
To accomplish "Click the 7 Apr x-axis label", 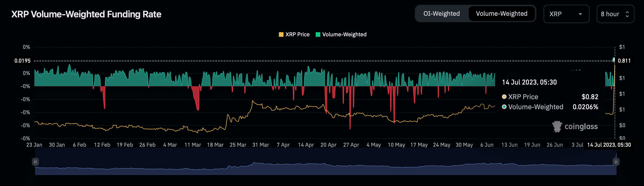I will click(283, 145).
